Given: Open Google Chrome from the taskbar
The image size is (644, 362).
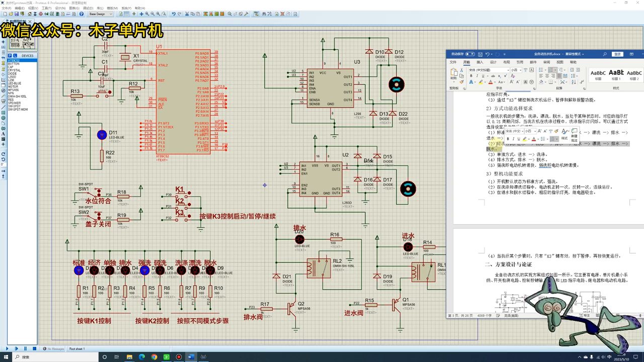Looking at the screenshot, I should [x=154, y=357].
